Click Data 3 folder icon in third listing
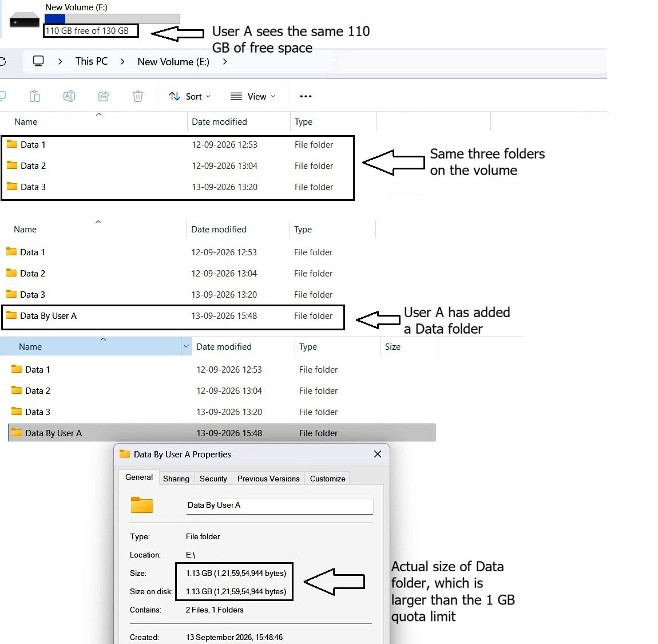Image resolution: width=658 pixels, height=644 pixels. coord(17,412)
